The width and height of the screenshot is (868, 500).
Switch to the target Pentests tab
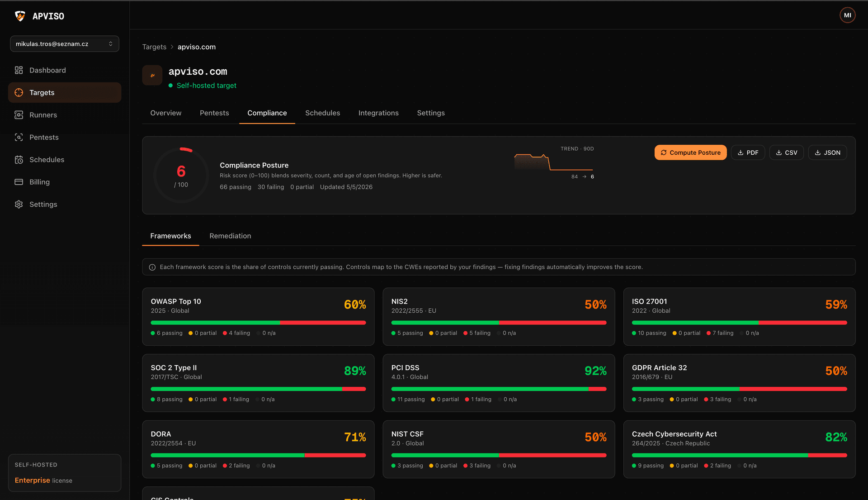pos(214,113)
